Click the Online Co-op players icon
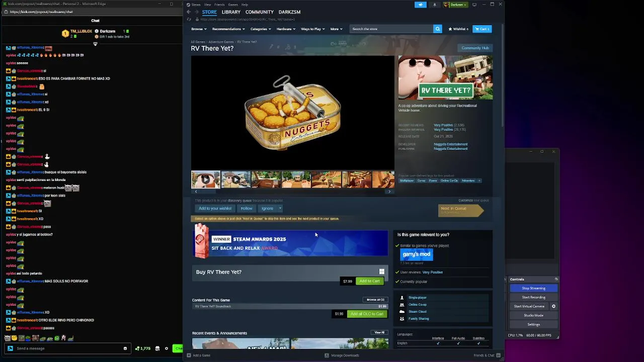The width and height of the screenshot is (644, 362). (x=401, y=305)
